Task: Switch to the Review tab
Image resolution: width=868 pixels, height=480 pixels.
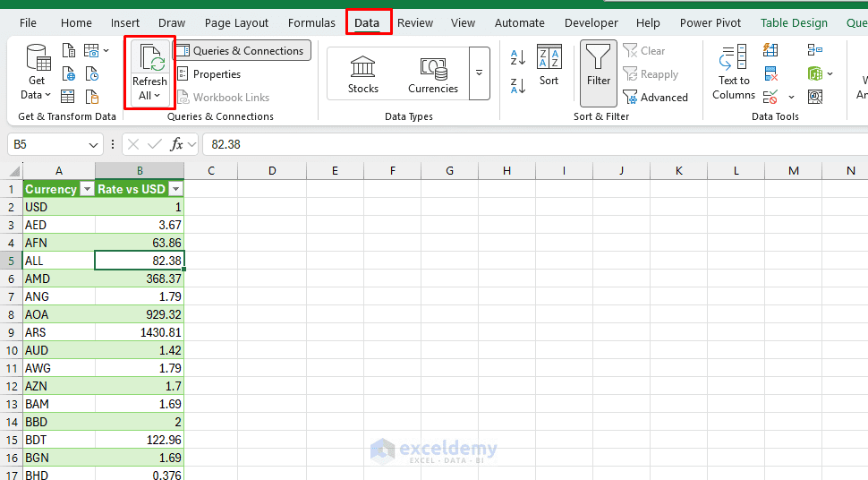Action: tap(415, 22)
